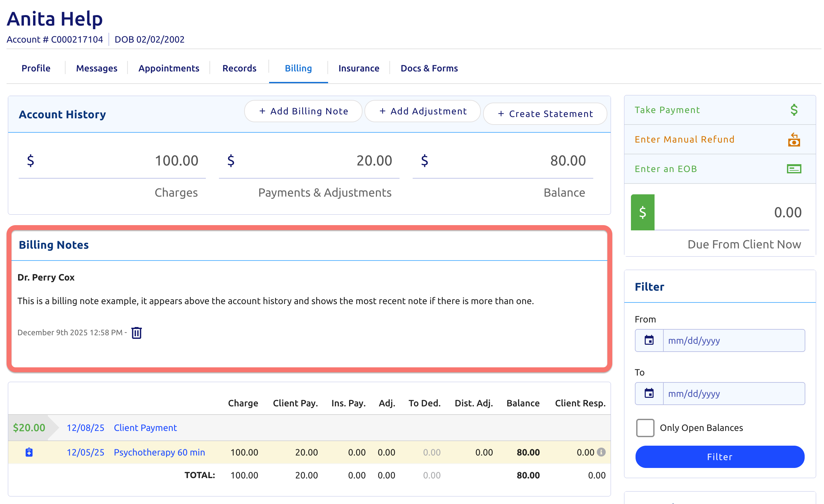This screenshot has height=504, width=824.
Task: Click the clipboard icon on Psychotherapy row
Action: click(x=29, y=452)
